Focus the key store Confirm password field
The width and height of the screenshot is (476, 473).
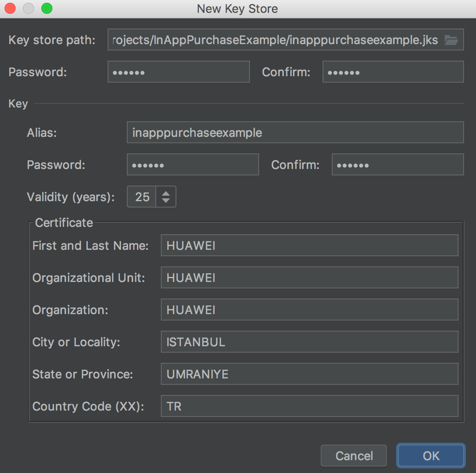pyautogui.click(x=393, y=72)
